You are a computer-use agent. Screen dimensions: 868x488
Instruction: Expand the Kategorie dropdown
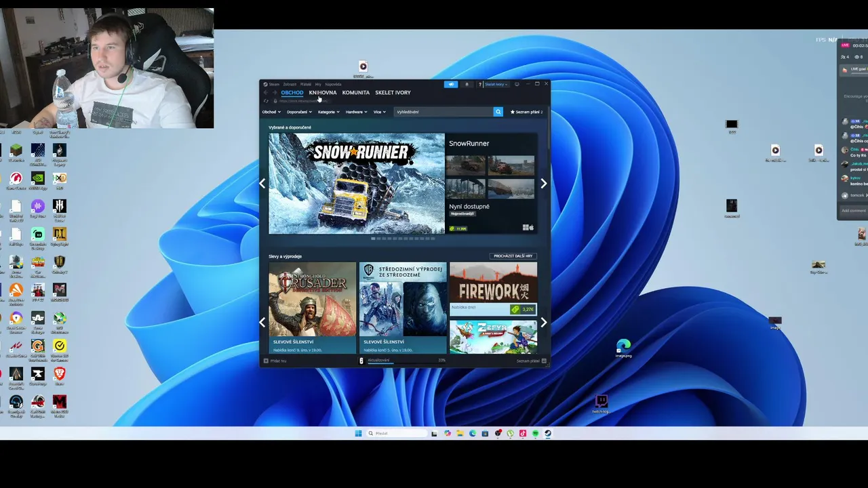point(329,112)
